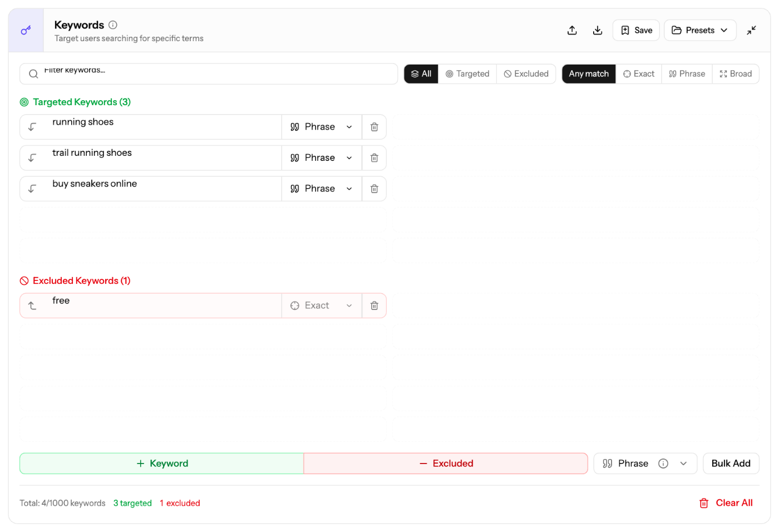This screenshot has width=779, height=532.
Task: Click the download import icon
Action: pos(598,30)
